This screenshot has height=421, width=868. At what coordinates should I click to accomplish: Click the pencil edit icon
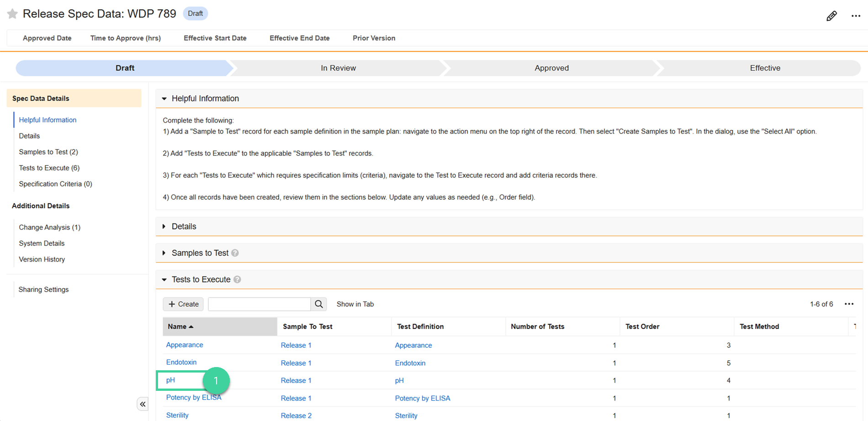click(x=831, y=16)
